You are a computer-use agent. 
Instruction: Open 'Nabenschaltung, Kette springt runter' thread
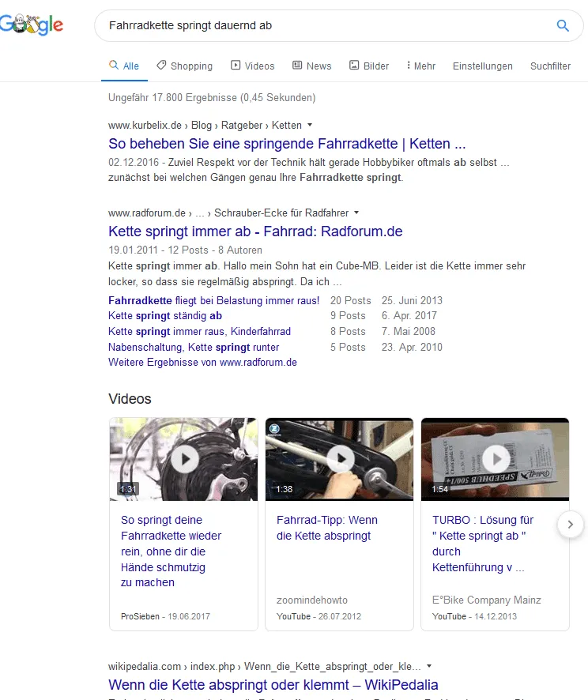point(194,347)
